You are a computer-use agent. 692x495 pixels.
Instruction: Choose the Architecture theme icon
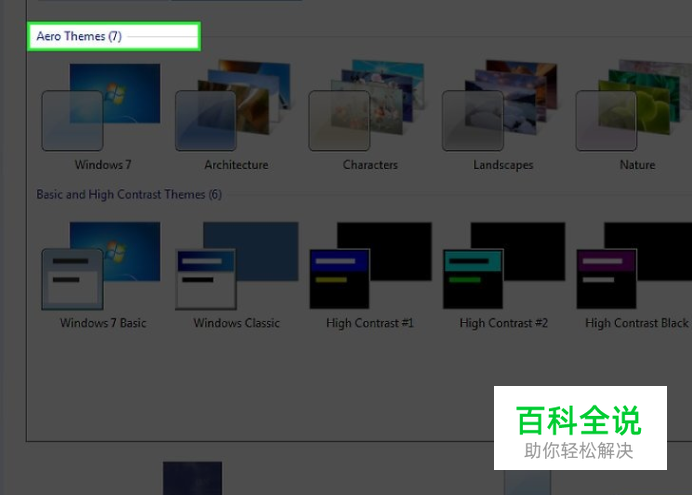(x=233, y=105)
